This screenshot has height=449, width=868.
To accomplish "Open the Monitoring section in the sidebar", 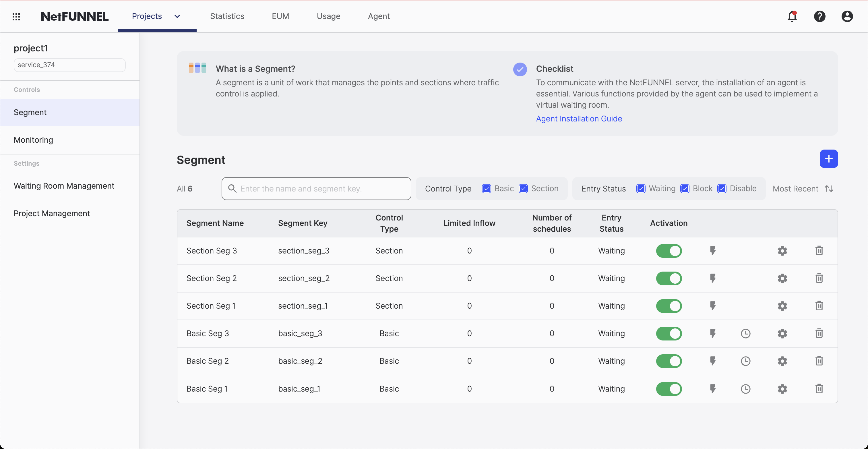I will tap(33, 140).
